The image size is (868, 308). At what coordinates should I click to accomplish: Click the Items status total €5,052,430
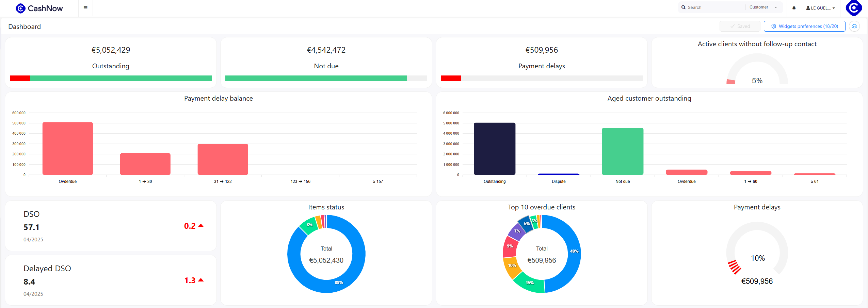(x=326, y=260)
